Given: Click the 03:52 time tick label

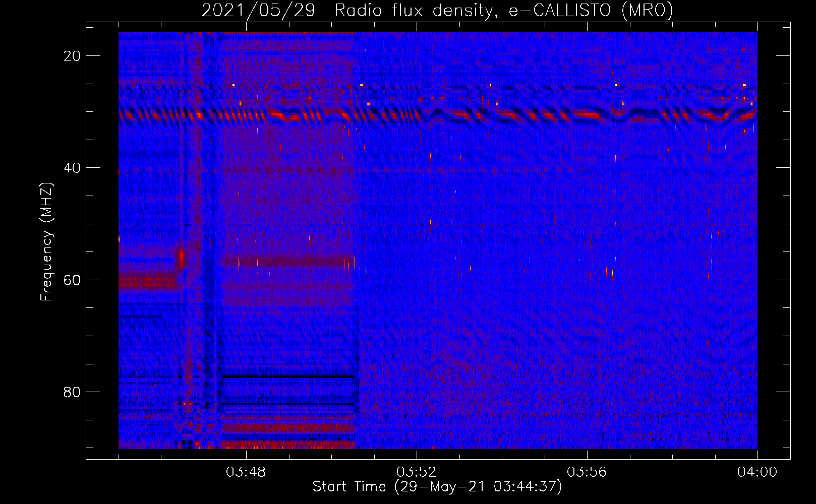Looking at the screenshot, I should [417, 472].
